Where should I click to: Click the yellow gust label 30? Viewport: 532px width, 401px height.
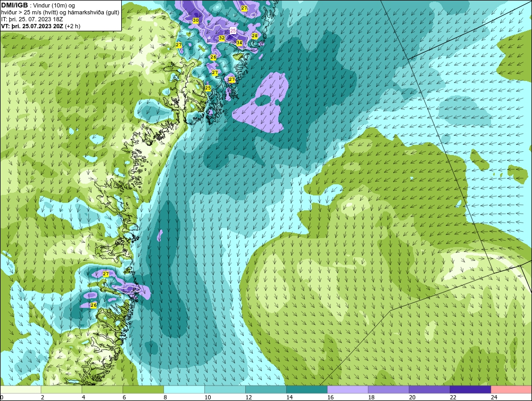[x=196, y=20]
